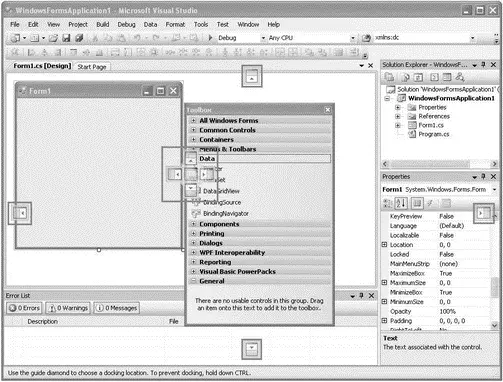Click the Property Pages icon in Properties toolbar

click(x=446, y=203)
